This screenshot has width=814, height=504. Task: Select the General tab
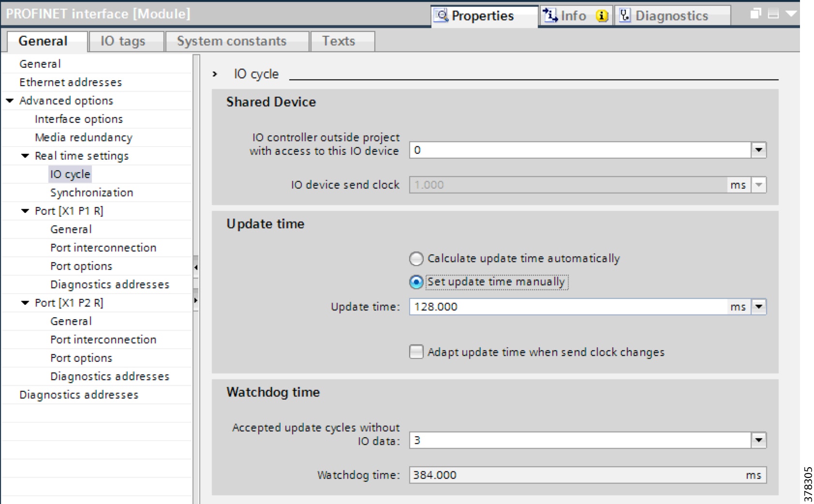47,41
